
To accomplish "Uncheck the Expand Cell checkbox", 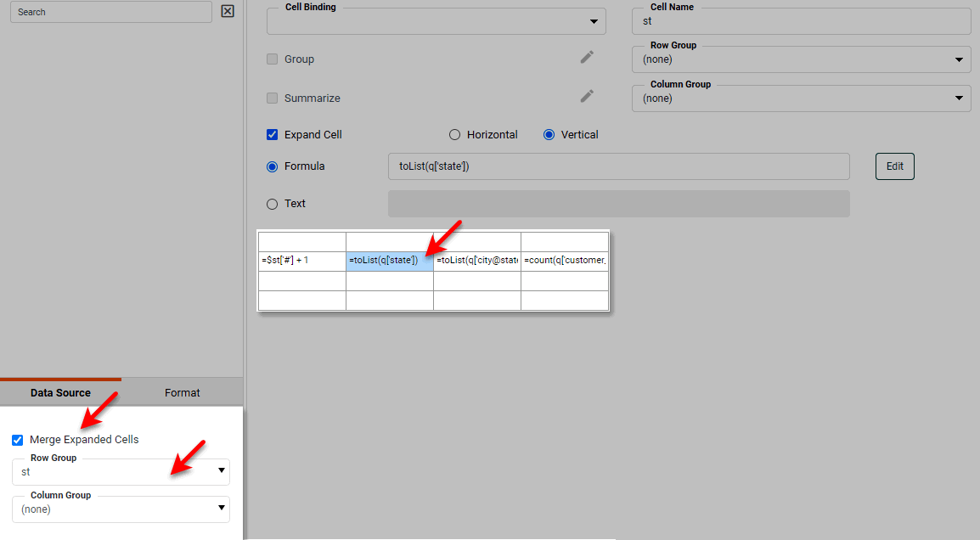I will 272,134.
